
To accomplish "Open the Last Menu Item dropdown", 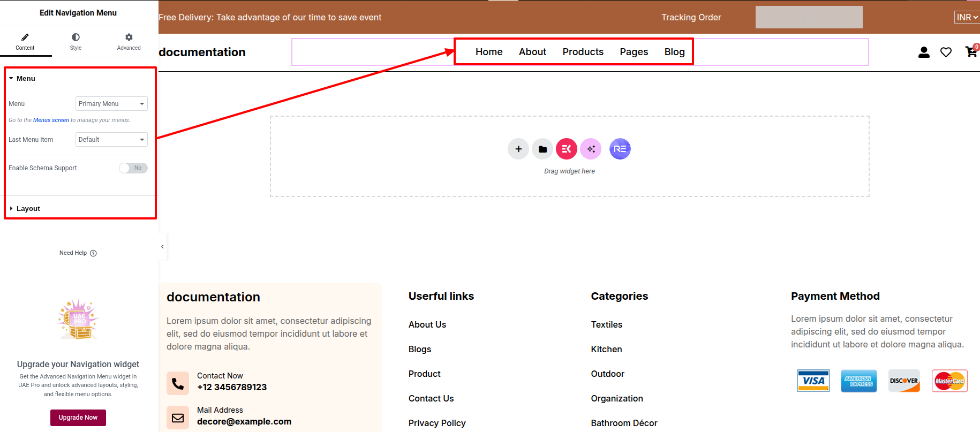I will click(111, 140).
